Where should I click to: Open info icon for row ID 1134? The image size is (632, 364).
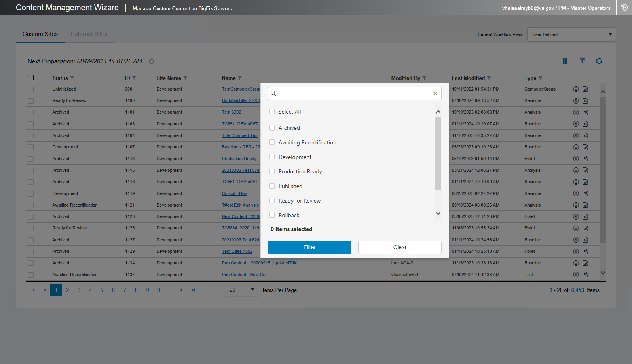coord(576,263)
